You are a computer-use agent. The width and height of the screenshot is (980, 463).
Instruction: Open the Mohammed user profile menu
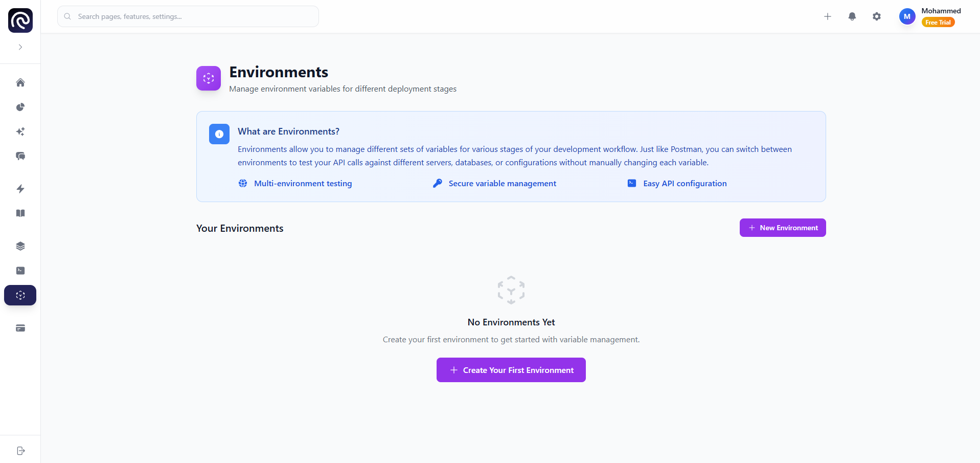(930, 16)
